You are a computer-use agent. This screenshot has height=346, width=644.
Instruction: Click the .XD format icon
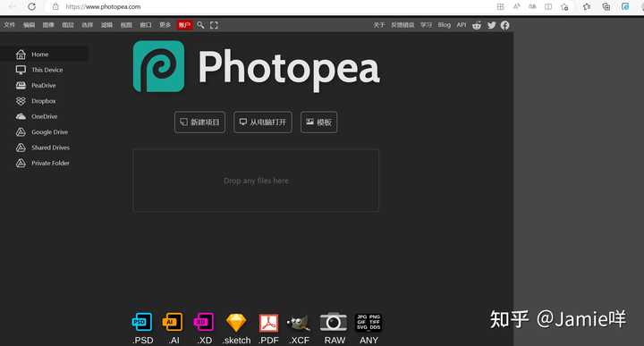click(x=204, y=322)
